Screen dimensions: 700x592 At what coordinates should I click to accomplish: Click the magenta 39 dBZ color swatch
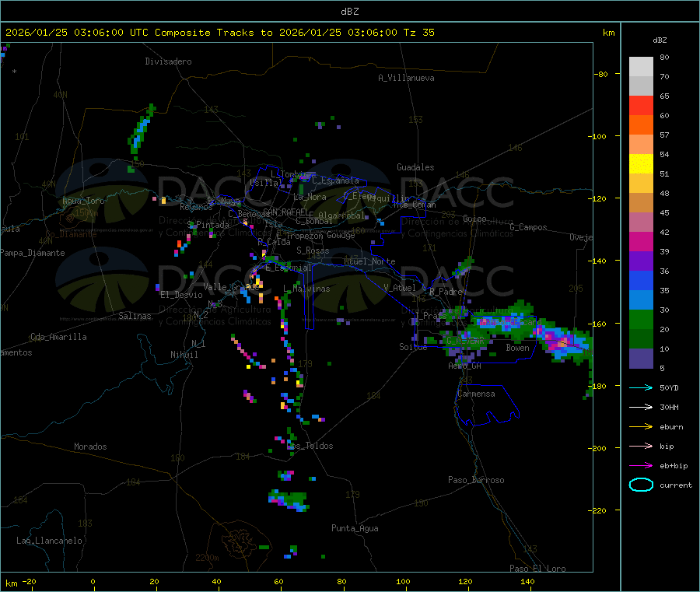[641, 241]
